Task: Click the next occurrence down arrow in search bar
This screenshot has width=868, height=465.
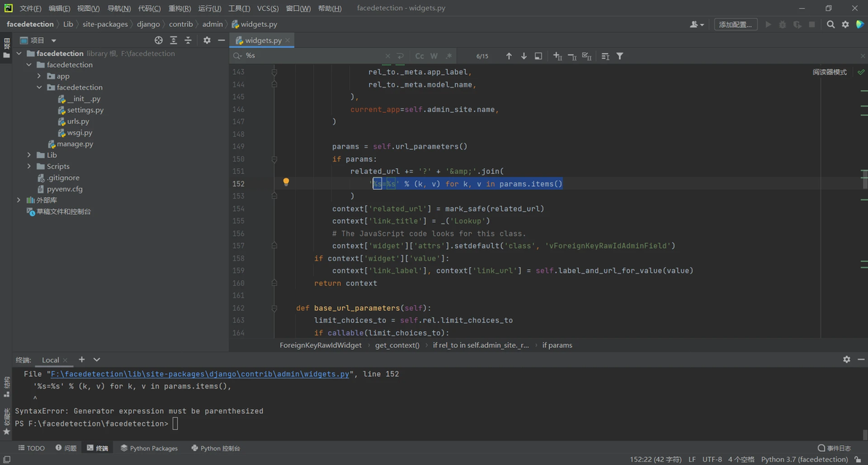Action: [524, 56]
